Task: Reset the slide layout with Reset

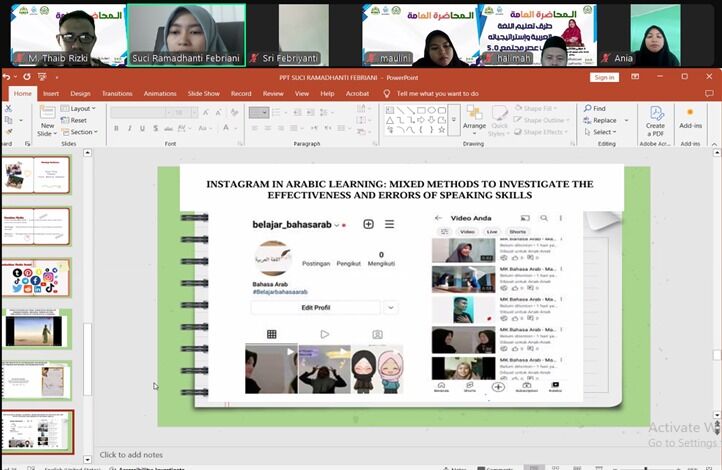Action: (x=74, y=120)
